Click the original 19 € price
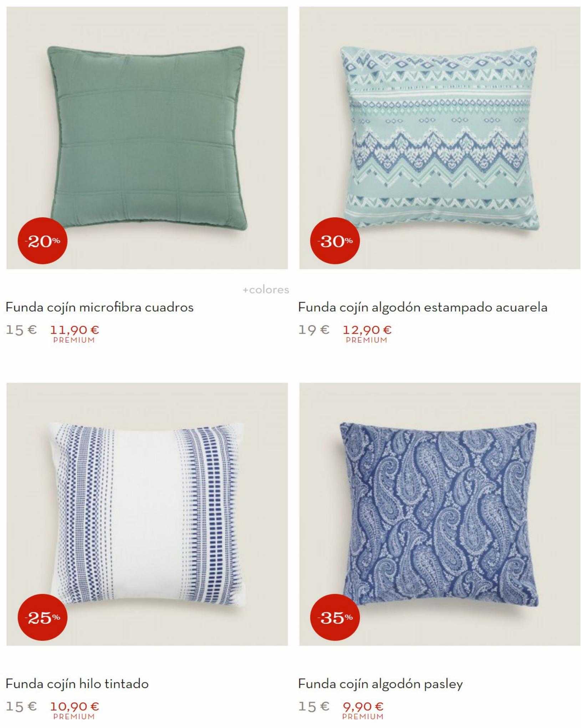The height and width of the screenshot is (728, 581). (x=314, y=330)
